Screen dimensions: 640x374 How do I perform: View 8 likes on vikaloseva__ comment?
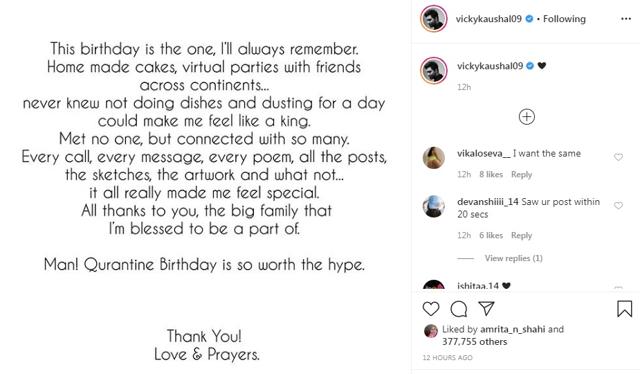tap(491, 174)
